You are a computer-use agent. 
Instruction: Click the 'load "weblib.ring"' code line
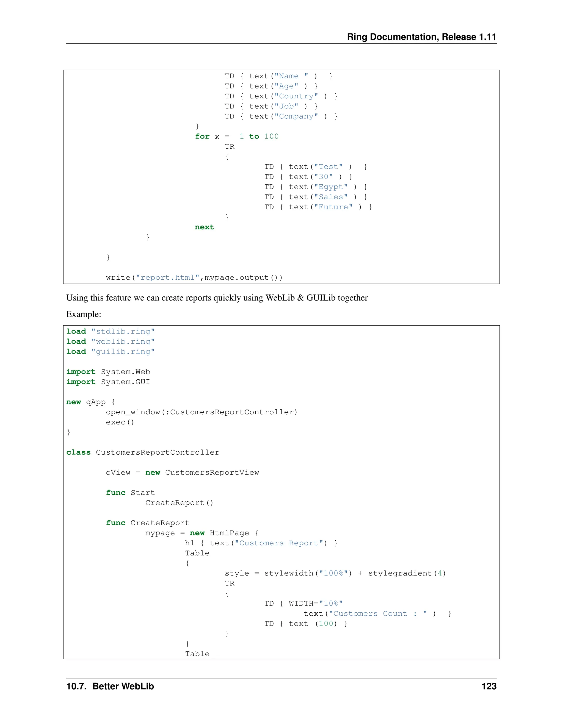click(x=111, y=341)
